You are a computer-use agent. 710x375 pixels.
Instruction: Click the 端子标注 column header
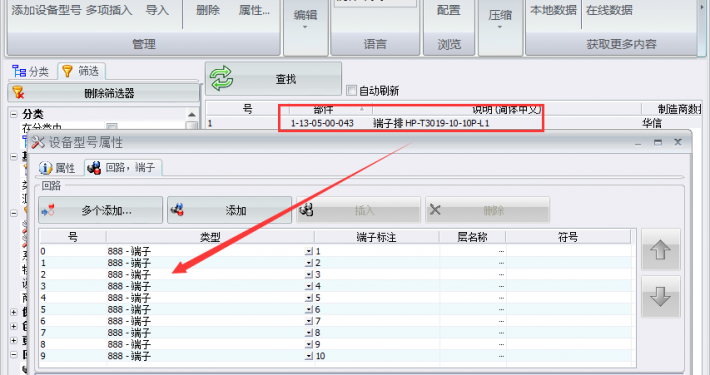pyautogui.click(x=376, y=237)
